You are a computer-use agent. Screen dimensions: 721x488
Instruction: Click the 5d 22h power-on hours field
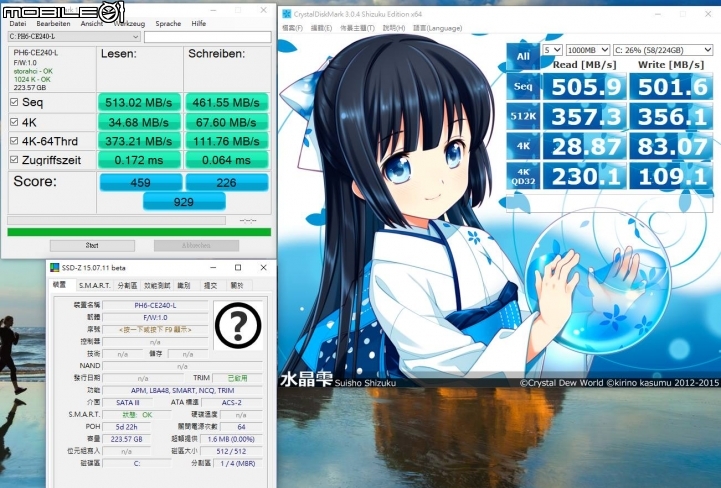[x=126, y=427]
